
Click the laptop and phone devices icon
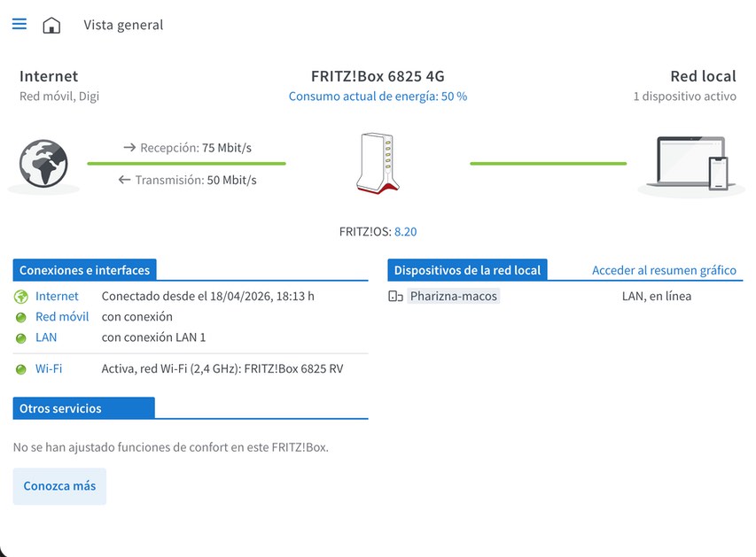click(x=691, y=163)
